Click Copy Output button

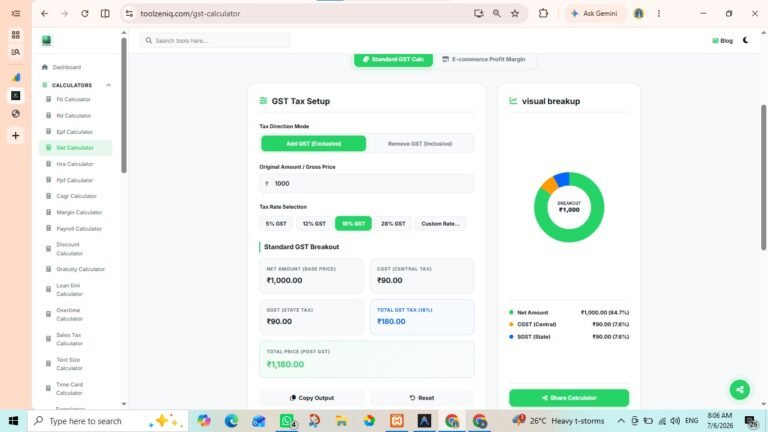coord(312,398)
